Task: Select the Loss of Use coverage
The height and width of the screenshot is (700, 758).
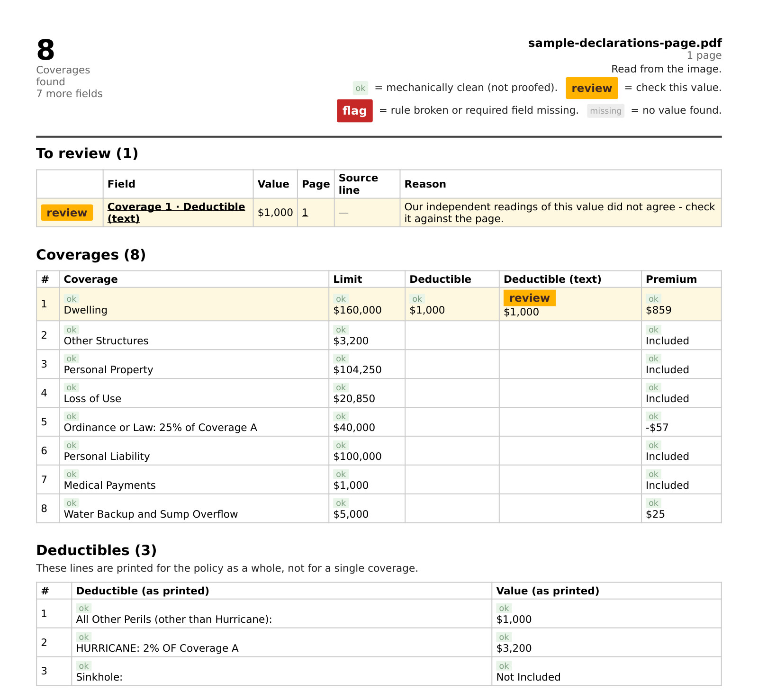Action: (x=92, y=399)
